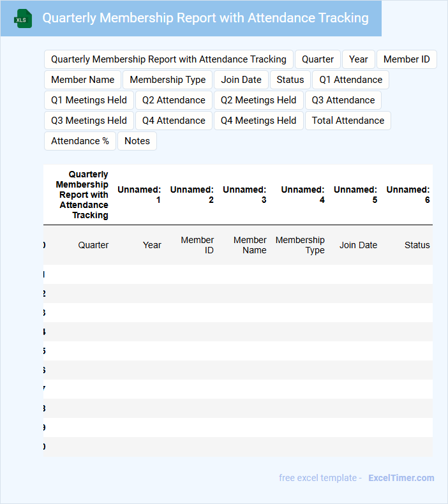Select the Quarter tag
The width and height of the screenshot is (448, 504).
318,59
